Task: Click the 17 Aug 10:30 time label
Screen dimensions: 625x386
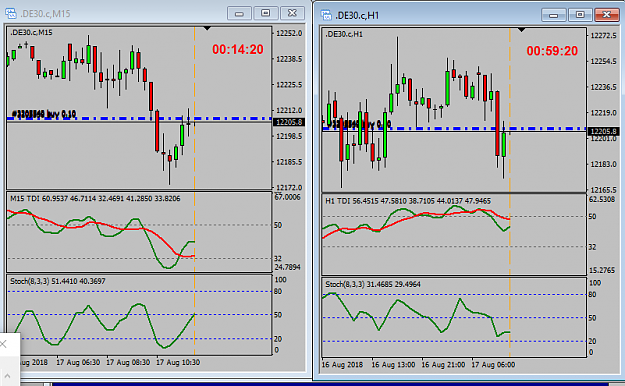Action: pyautogui.click(x=178, y=362)
